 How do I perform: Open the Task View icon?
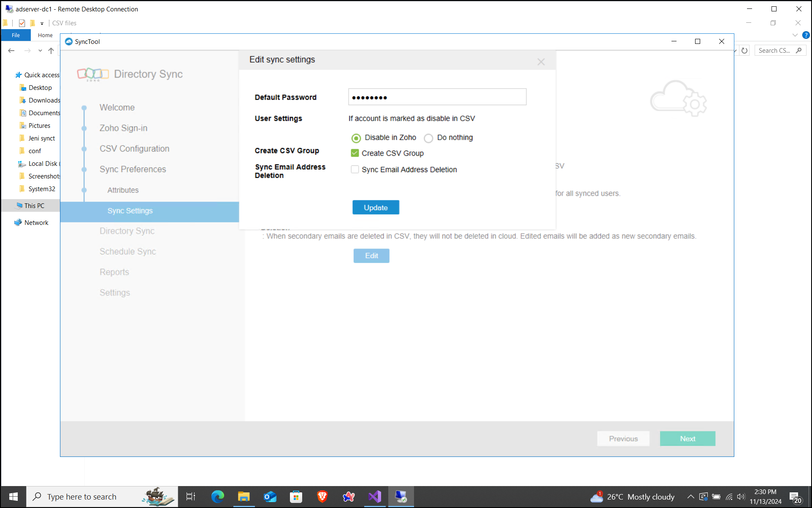click(191, 497)
